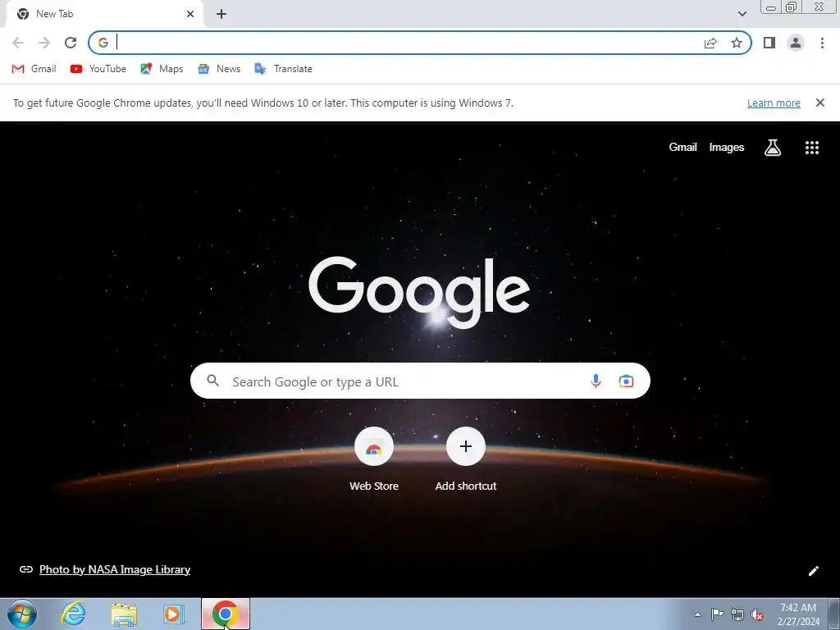Click the Google icon in address bar
Screen dimensions: 840x630
(103, 43)
